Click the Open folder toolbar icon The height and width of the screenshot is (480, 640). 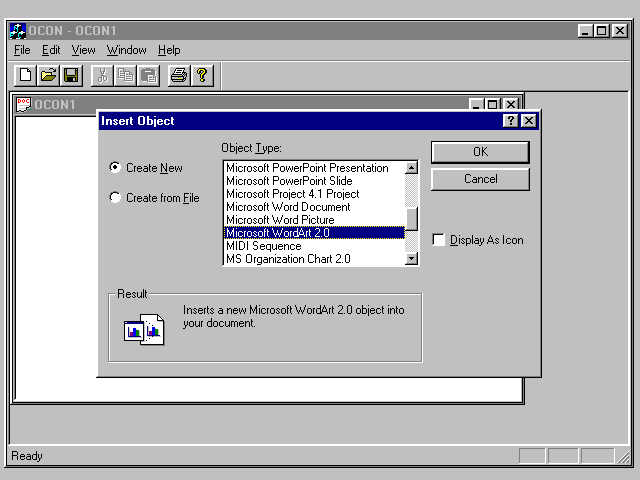point(48,75)
